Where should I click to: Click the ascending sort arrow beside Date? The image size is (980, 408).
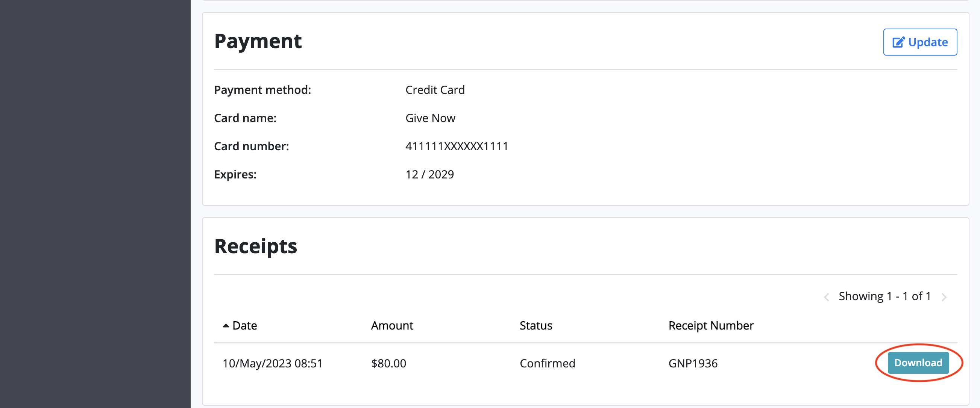226,325
